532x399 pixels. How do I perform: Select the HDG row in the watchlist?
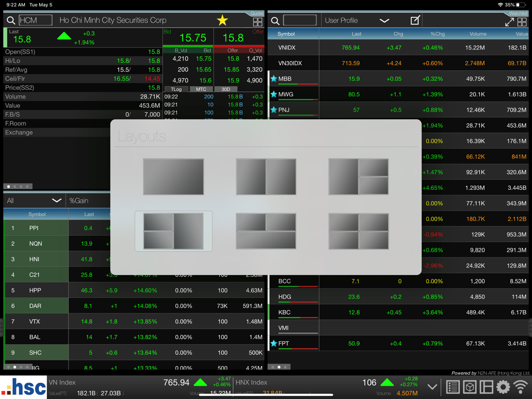pos(398,297)
